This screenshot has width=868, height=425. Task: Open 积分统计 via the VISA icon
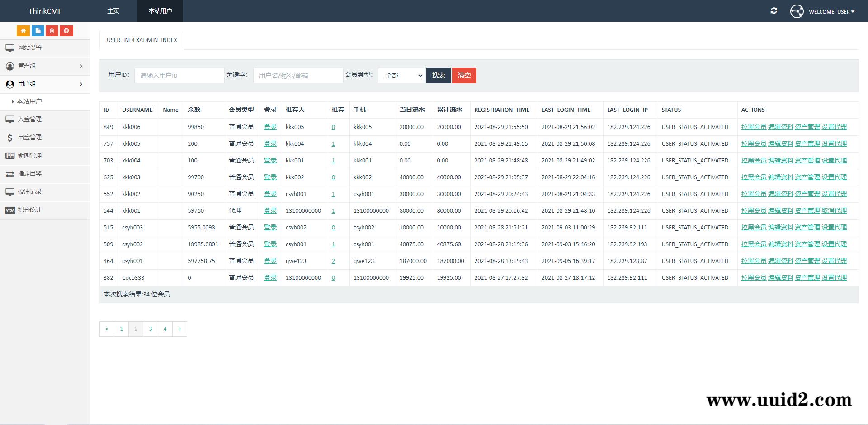[x=29, y=210]
